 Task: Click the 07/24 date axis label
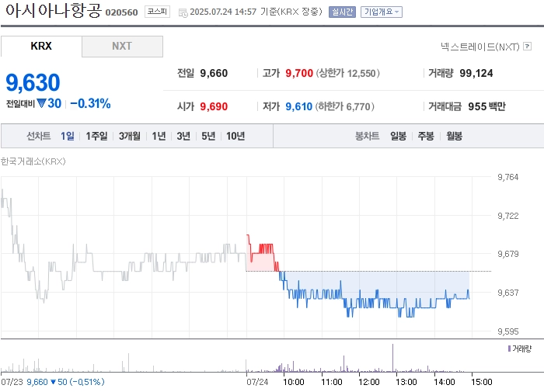pos(257,382)
